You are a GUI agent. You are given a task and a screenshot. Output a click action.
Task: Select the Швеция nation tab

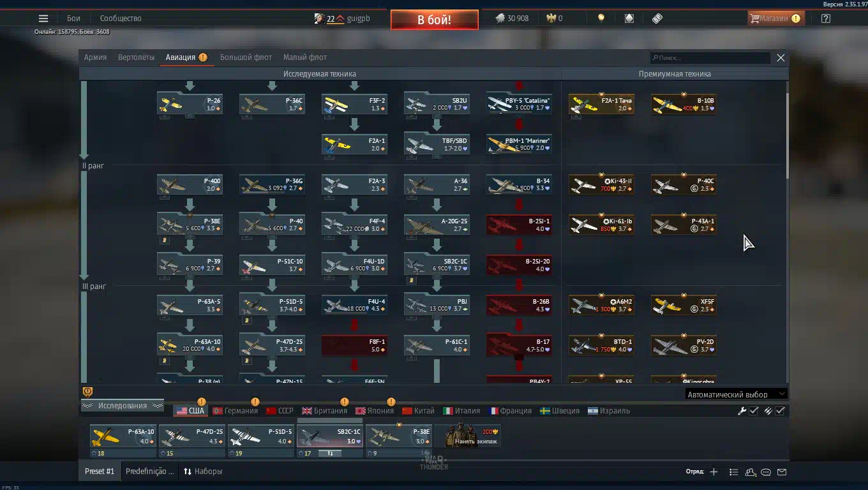(x=560, y=411)
